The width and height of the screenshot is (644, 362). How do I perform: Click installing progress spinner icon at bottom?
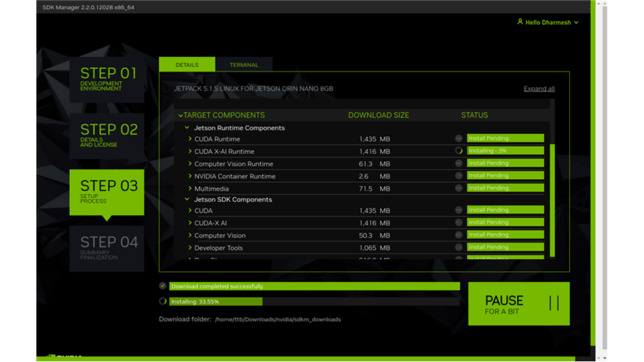click(x=163, y=301)
